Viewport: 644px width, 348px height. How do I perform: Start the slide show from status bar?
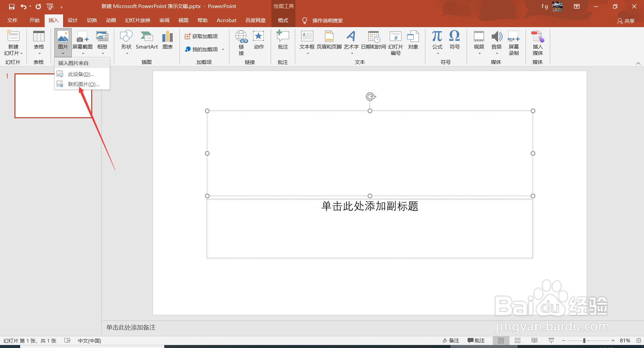coord(551,341)
